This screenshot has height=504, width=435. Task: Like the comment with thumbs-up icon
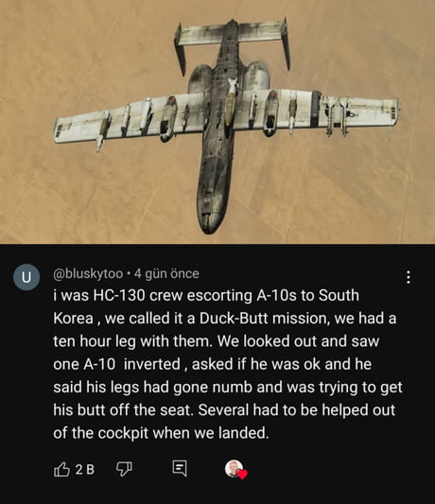61,469
